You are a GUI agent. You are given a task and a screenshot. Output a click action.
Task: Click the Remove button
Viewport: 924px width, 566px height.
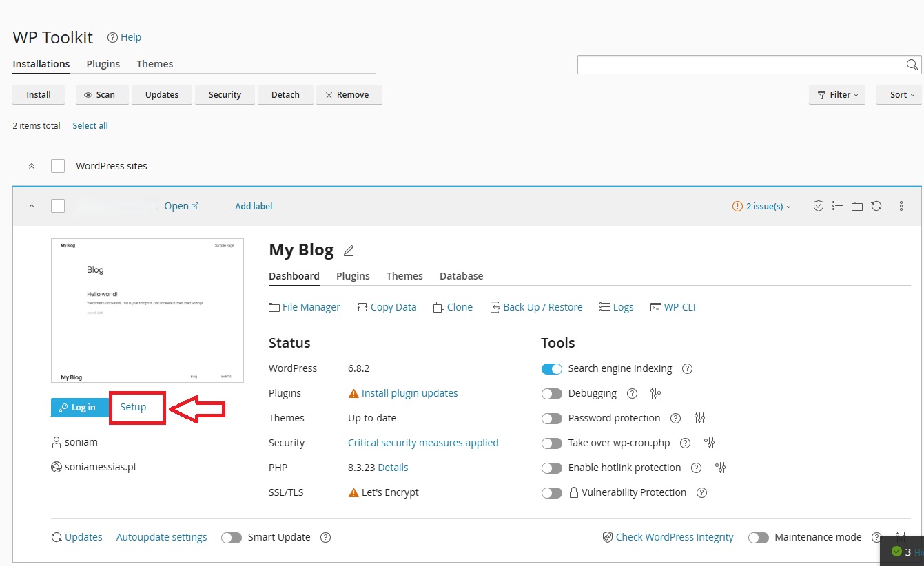point(349,95)
